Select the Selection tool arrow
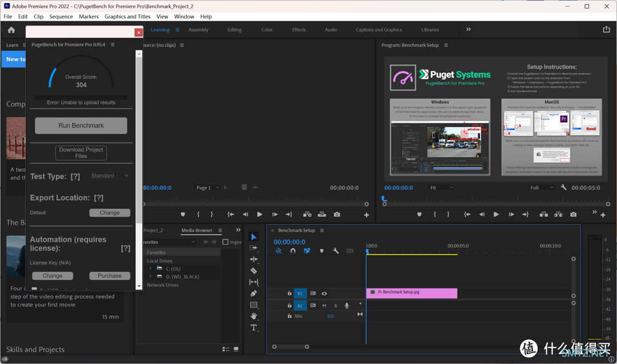 (x=254, y=237)
